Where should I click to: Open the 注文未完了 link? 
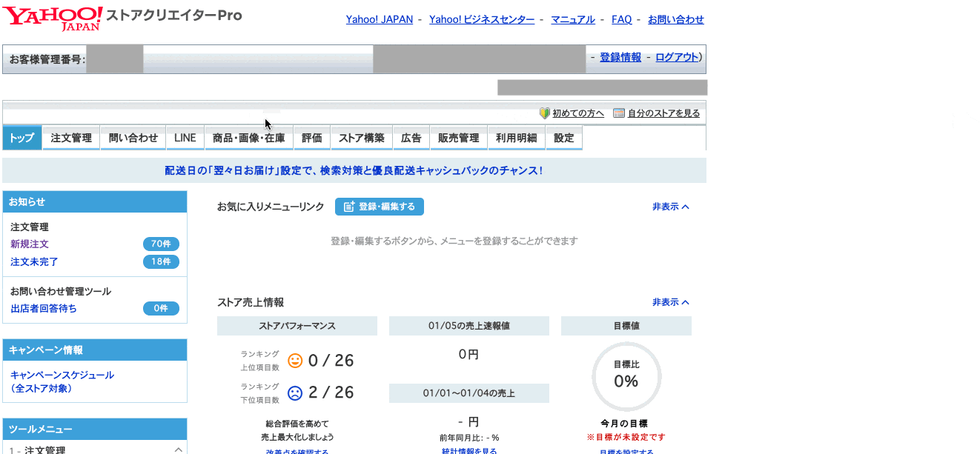(34, 262)
